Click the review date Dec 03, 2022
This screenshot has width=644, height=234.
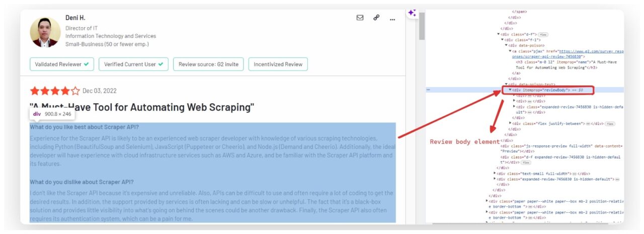point(100,91)
